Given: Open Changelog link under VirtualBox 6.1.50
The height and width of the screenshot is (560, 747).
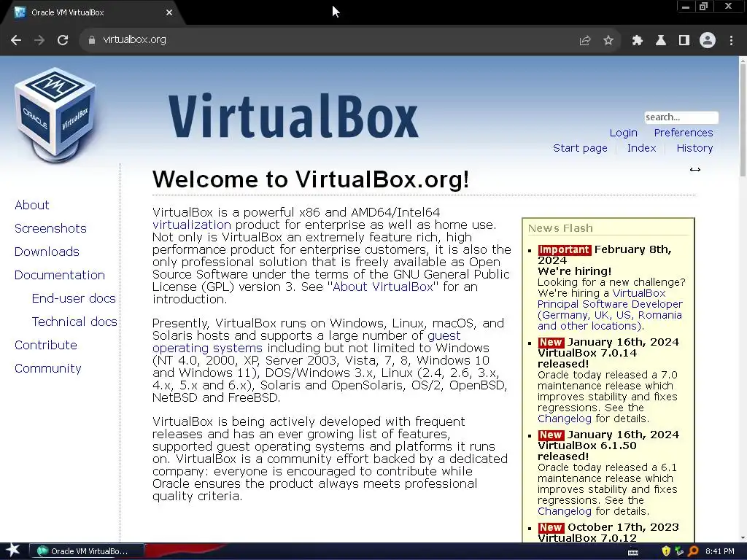Looking at the screenshot, I should point(564,511).
